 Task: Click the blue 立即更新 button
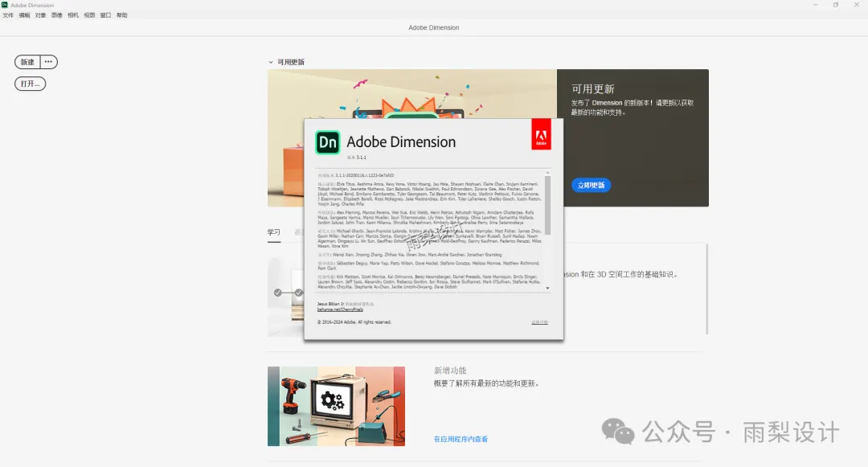[x=591, y=185]
